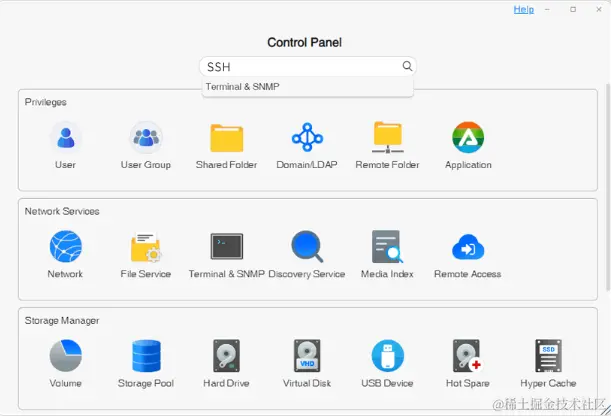Select Terminal & SNMP search suggestion

307,87
